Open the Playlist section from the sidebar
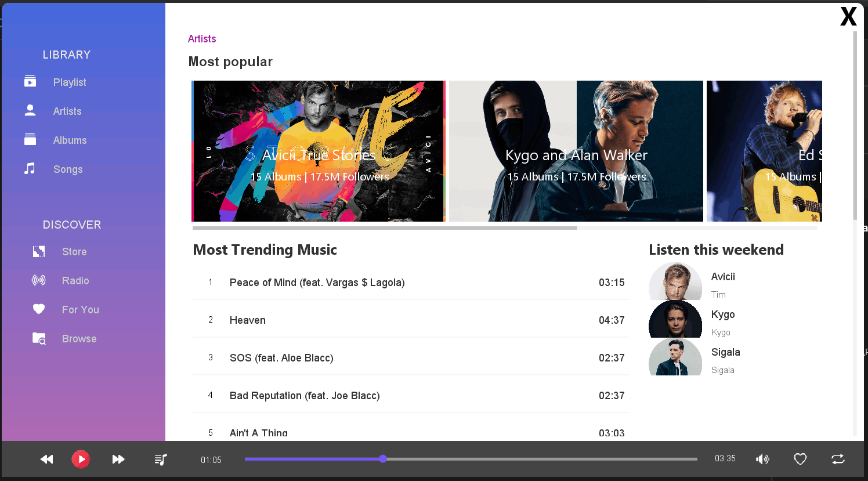The height and width of the screenshot is (481, 868). [x=30, y=82]
